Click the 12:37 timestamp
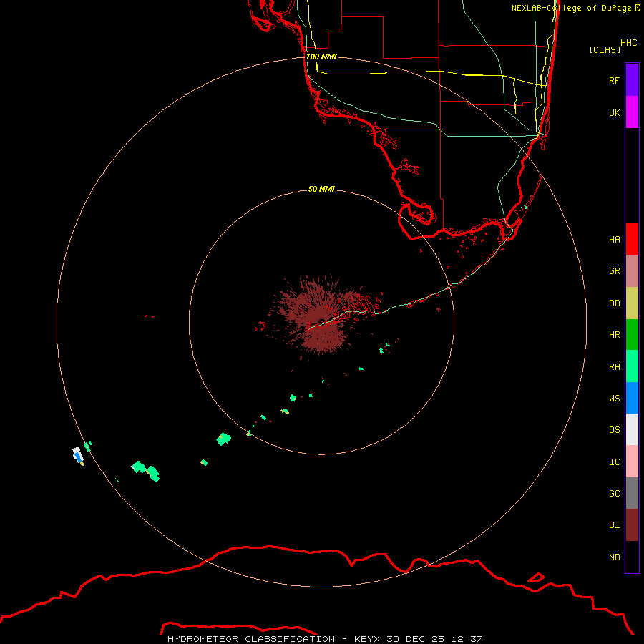Viewport: 644px width, 644px height. (x=467, y=639)
